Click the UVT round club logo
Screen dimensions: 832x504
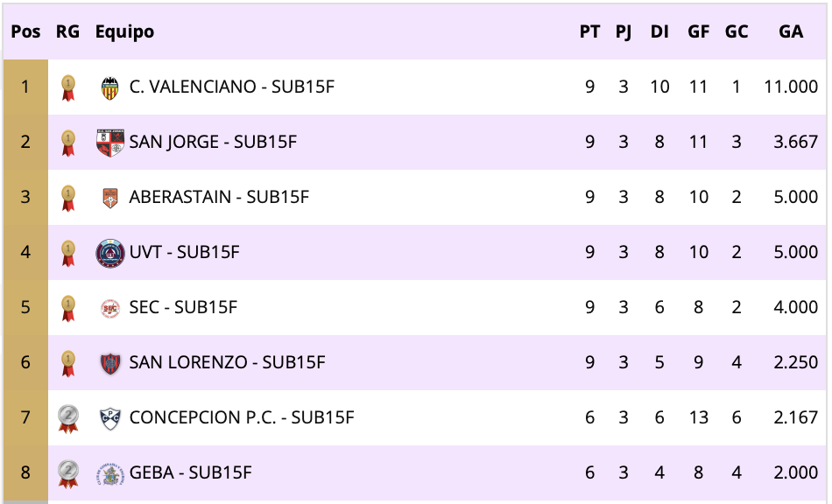pyautogui.click(x=109, y=253)
